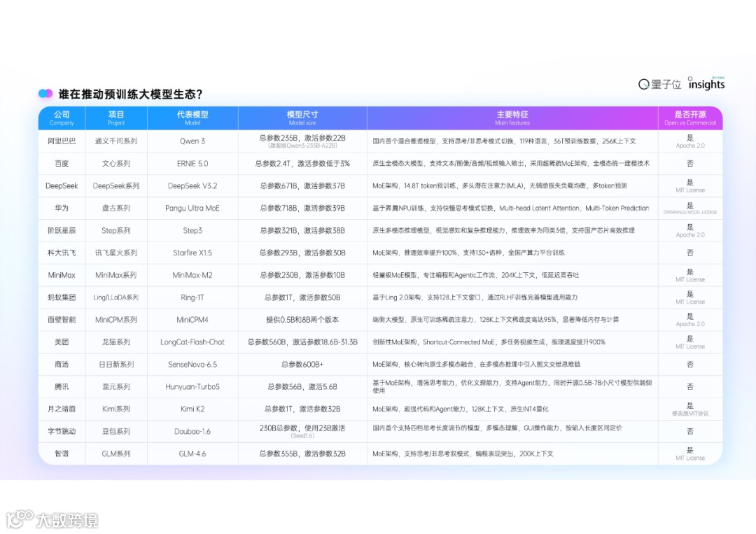Click 修改版MIT协议 in 月之暗面 row
Screen dimensions: 756x534
[x=690, y=413]
